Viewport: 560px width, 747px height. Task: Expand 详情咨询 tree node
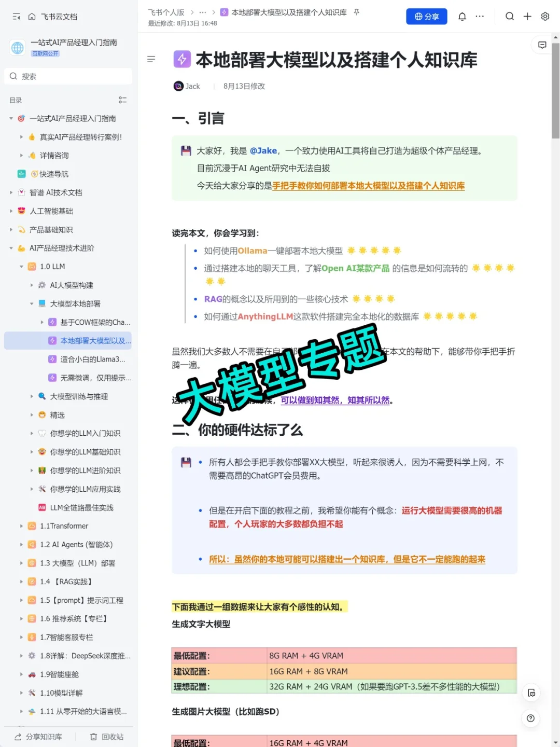(x=21, y=156)
